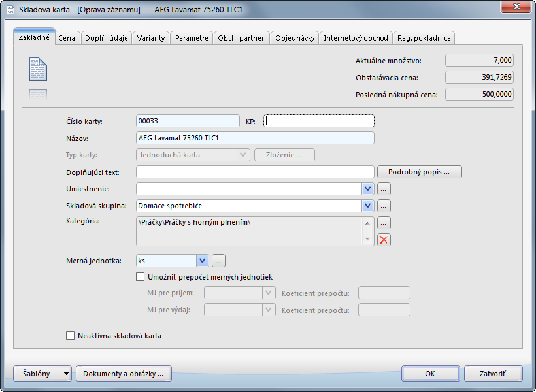Open the Reg. pokladnice tab

tap(424, 38)
